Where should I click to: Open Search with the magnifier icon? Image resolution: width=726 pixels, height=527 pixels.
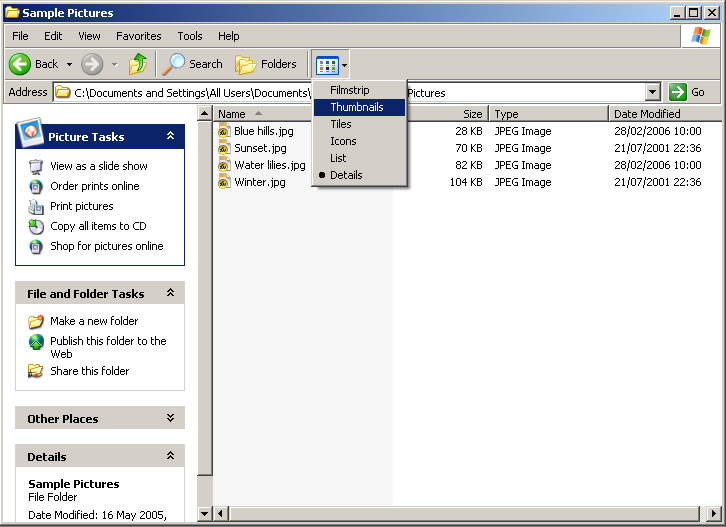pos(174,64)
